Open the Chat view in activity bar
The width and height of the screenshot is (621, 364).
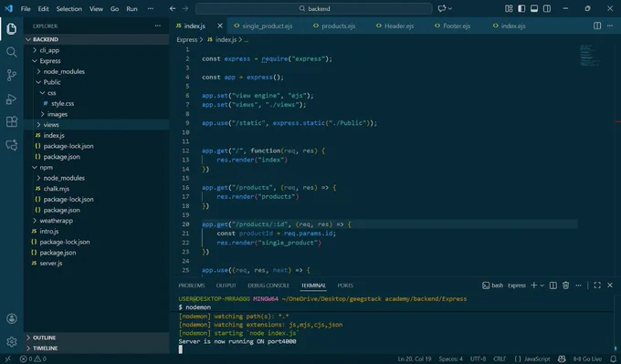(12, 145)
